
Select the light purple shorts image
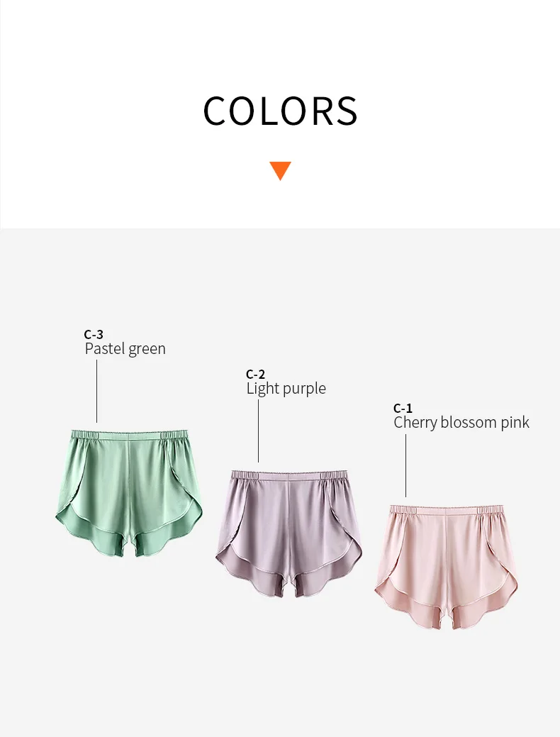pyautogui.click(x=289, y=533)
